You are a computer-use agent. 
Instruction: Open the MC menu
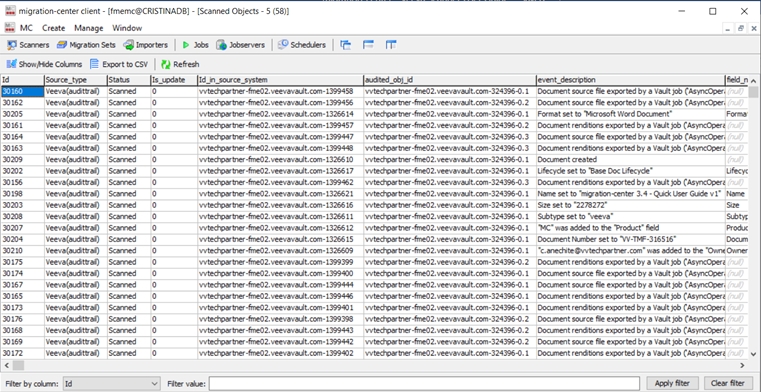pos(26,28)
